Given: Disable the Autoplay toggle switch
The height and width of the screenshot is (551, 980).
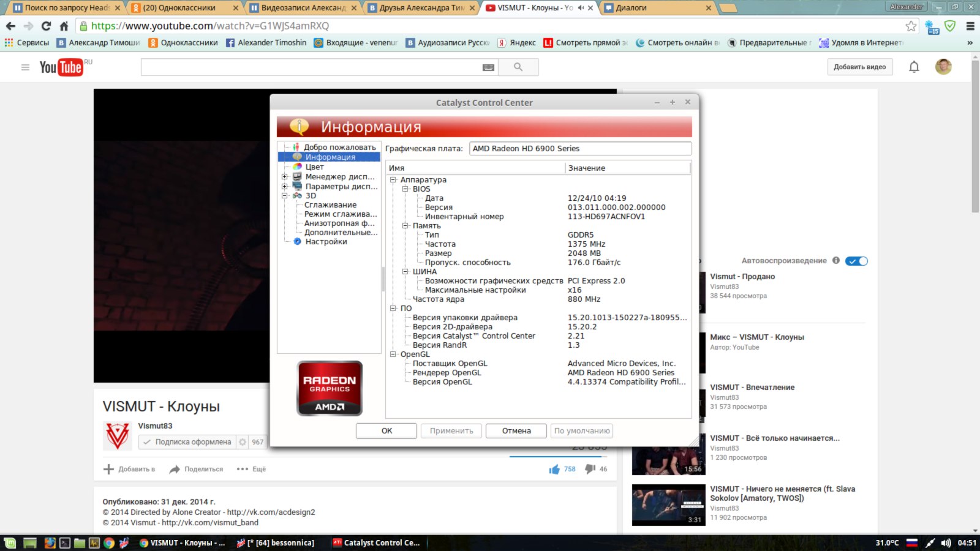Looking at the screenshot, I should click(x=856, y=261).
